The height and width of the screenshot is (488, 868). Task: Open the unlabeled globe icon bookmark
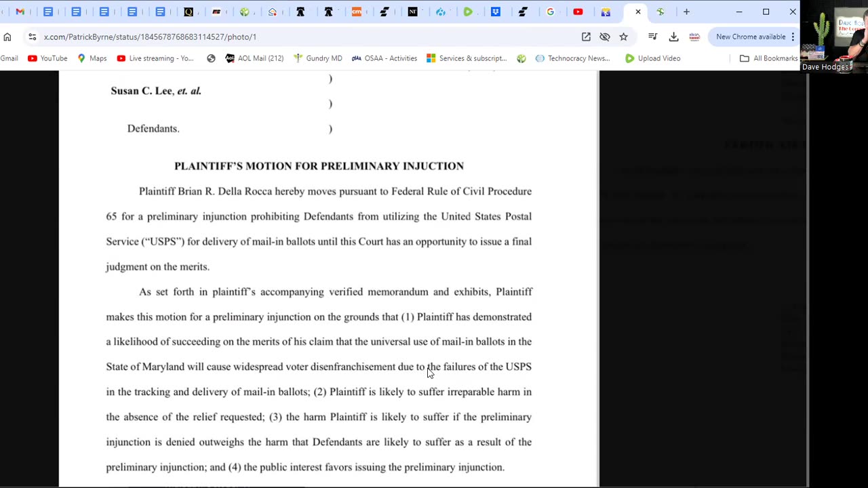point(211,58)
